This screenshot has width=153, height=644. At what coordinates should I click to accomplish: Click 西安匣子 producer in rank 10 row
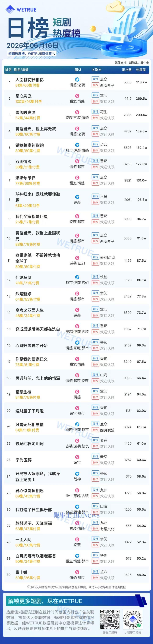107,241
